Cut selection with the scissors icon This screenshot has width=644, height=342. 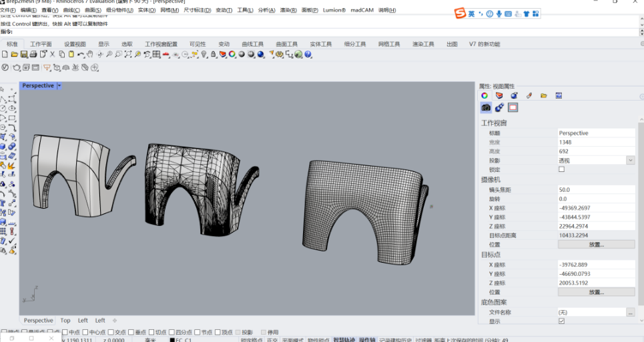pos(53,54)
